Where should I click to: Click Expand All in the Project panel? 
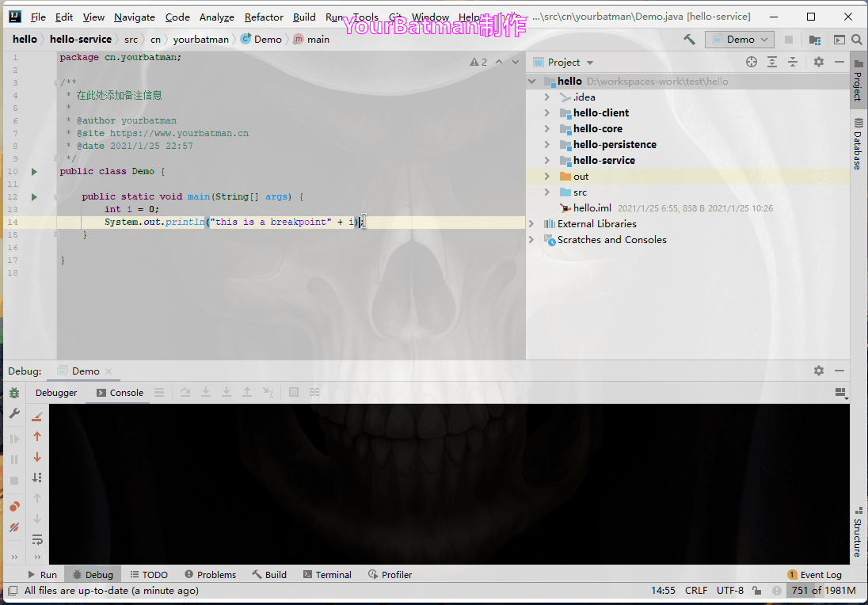772,62
